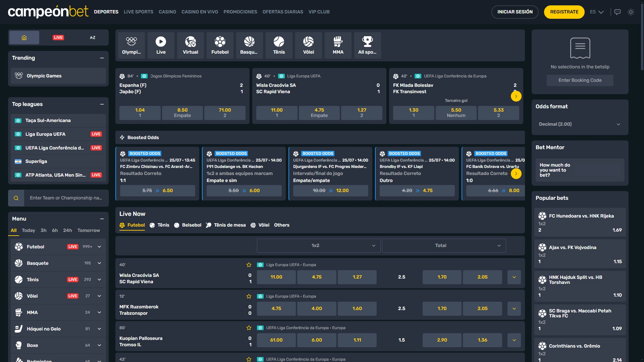
Task: Select boosted odds 6.50 for FC Zimbru
Action: [158, 191]
